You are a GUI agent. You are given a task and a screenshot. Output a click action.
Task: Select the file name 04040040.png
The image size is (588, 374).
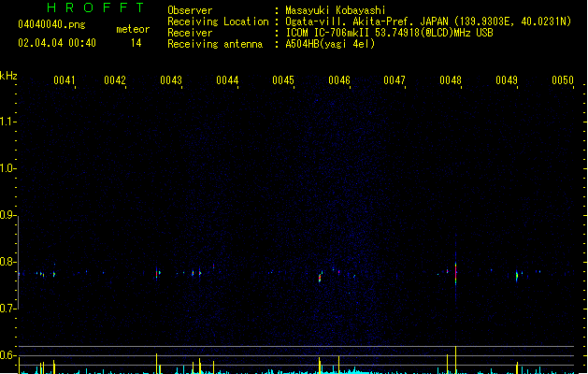coord(51,24)
